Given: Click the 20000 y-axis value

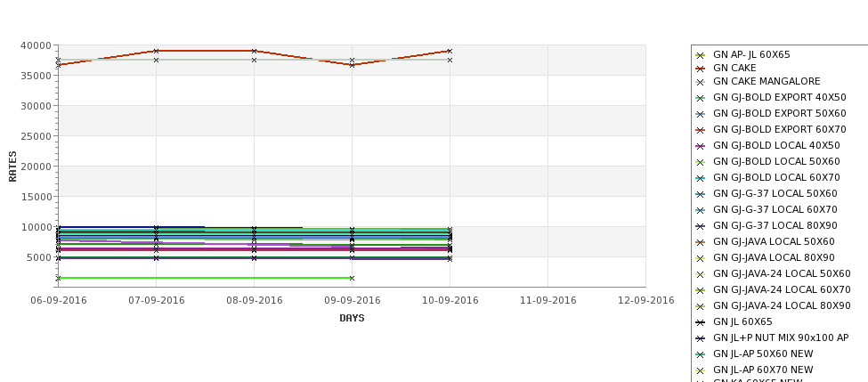Looking at the screenshot, I should [x=37, y=167].
